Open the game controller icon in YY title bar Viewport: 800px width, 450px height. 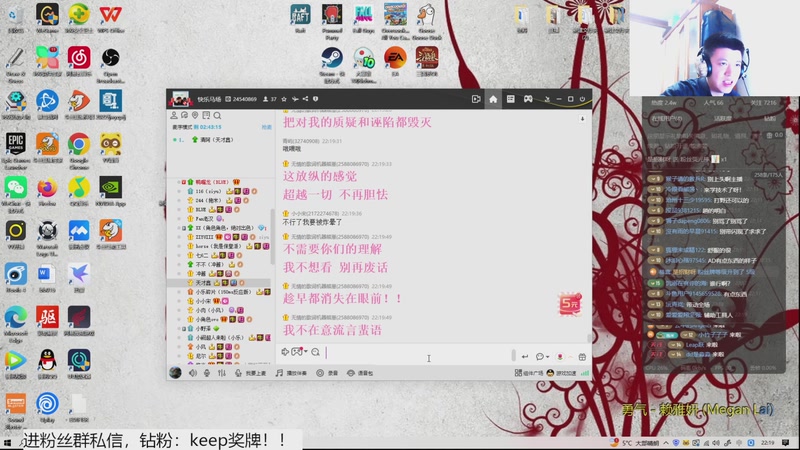point(528,99)
